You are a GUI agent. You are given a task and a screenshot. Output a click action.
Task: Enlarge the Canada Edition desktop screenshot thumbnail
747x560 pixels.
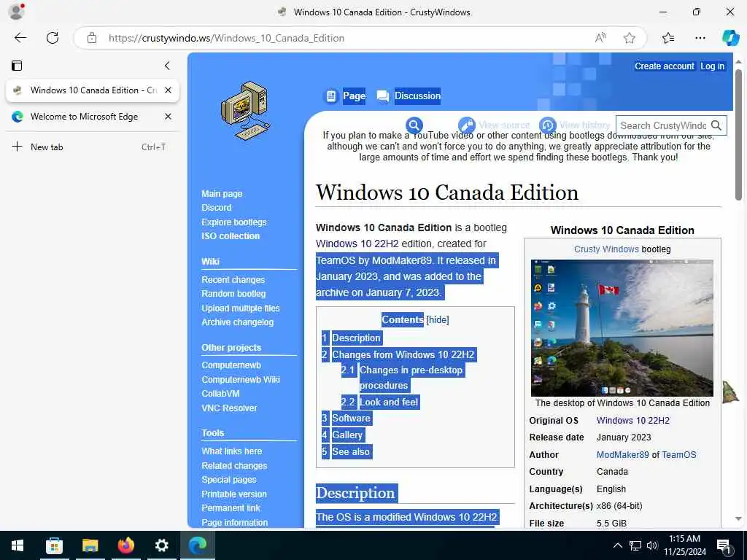click(622, 328)
